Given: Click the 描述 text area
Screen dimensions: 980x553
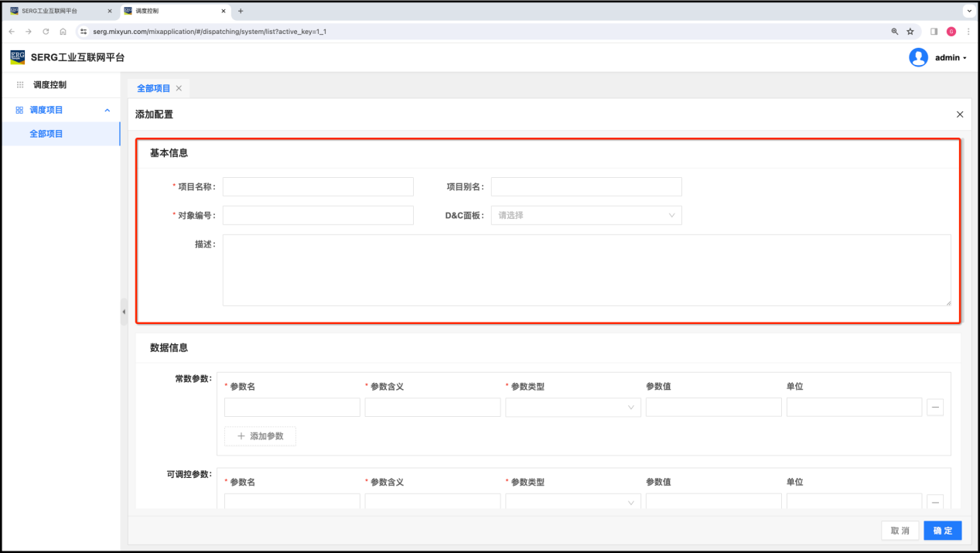Looking at the screenshot, I should click(x=586, y=270).
